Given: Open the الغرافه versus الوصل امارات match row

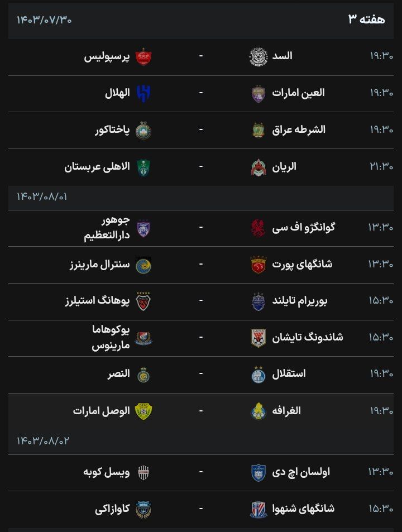Looking at the screenshot, I should click(x=201, y=411).
